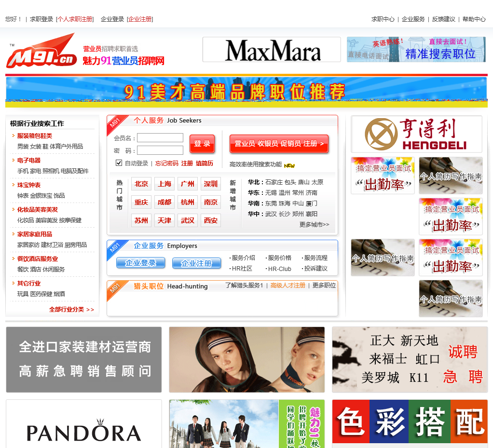This screenshot has height=448, width=493.
Task: Focus the 会员名 input field
Action: coord(160,138)
